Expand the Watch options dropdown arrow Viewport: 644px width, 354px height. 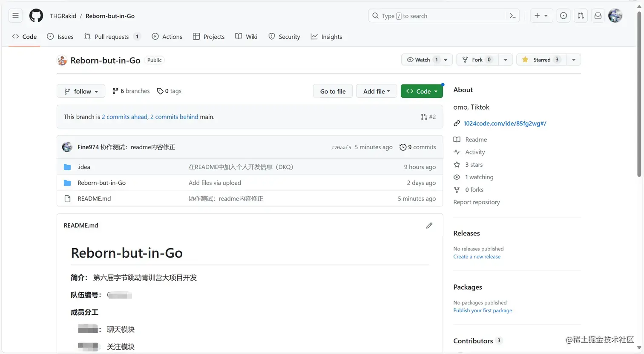pyautogui.click(x=446, y=60)
